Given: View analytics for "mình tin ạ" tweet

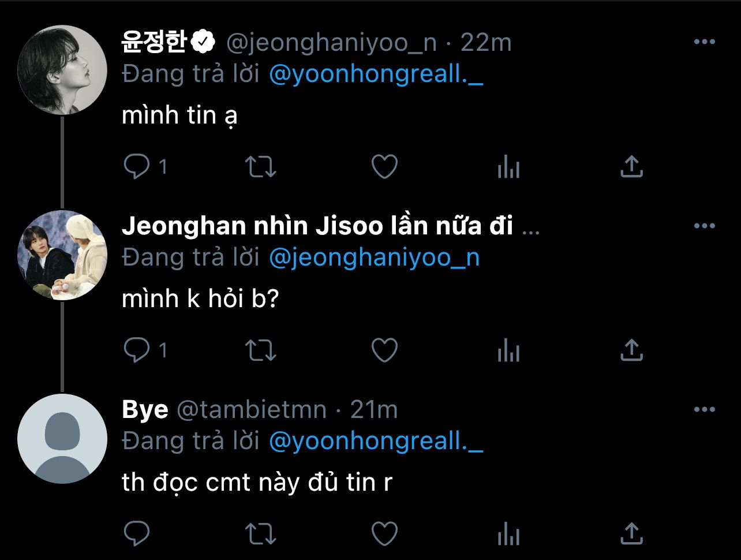Looking at the screenshot, I should [x=508, y=168].
